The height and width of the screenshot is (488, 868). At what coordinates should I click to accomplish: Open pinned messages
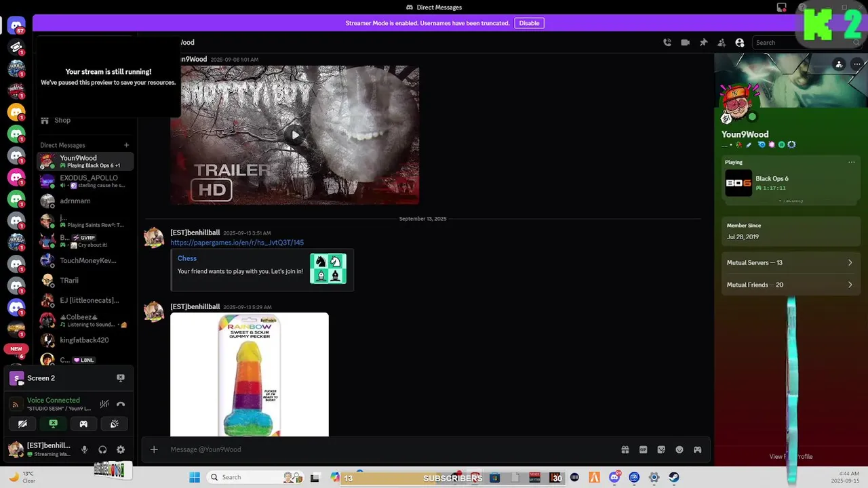(x=703, y=42)
